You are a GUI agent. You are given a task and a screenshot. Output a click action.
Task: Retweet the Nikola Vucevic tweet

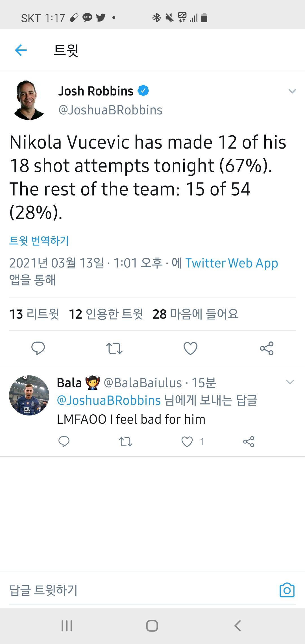click(x=114, y=348)
